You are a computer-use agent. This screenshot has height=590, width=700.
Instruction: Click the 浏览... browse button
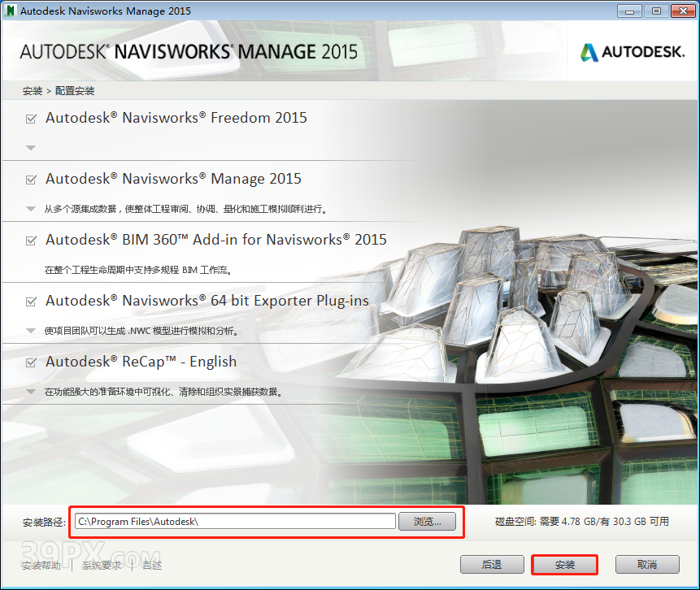(x=427, y=522)
